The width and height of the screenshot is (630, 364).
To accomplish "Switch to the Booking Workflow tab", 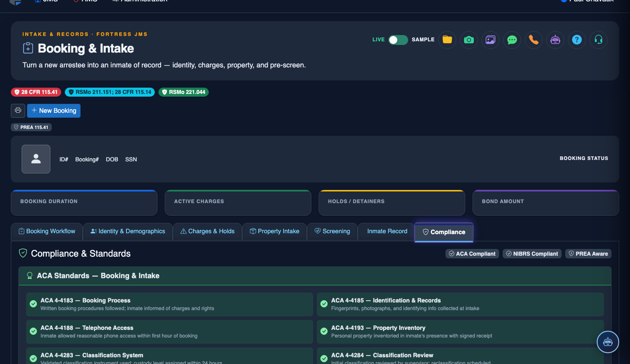I will [x=47, y=231].
